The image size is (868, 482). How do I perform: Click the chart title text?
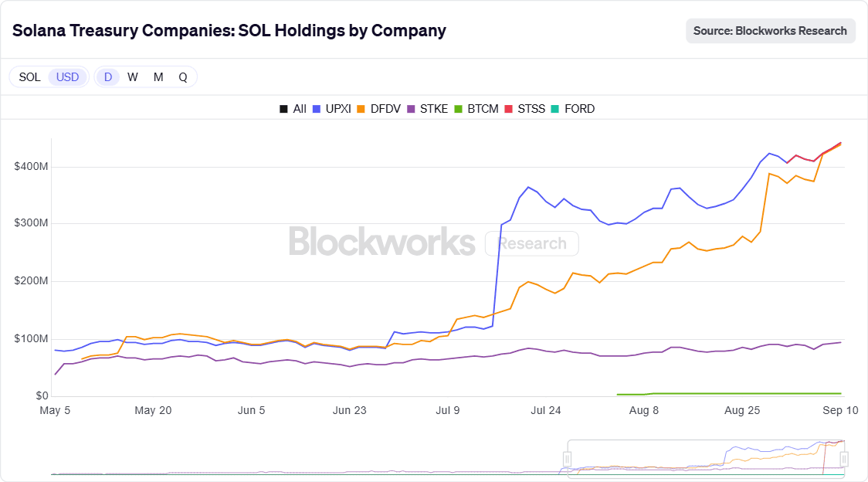click(229, 31)
